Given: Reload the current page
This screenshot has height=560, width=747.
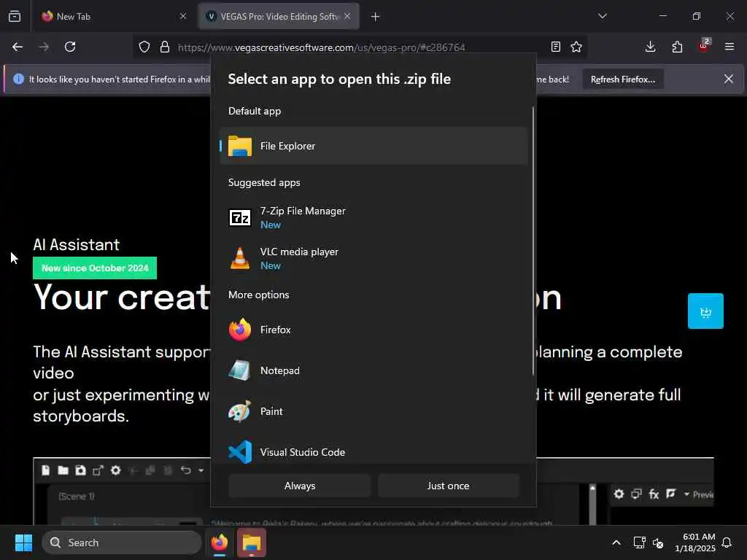Looking at the screenshot, I should [x=70, y=47].
